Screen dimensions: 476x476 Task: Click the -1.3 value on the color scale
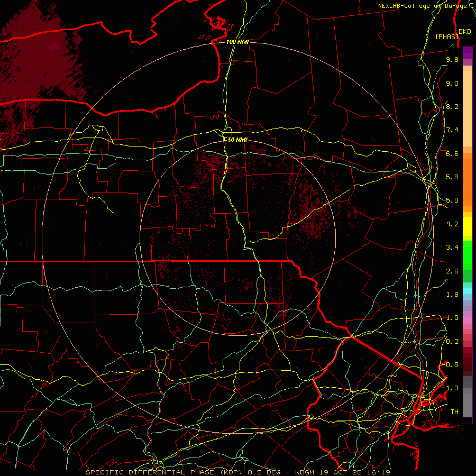pos(451,388)
